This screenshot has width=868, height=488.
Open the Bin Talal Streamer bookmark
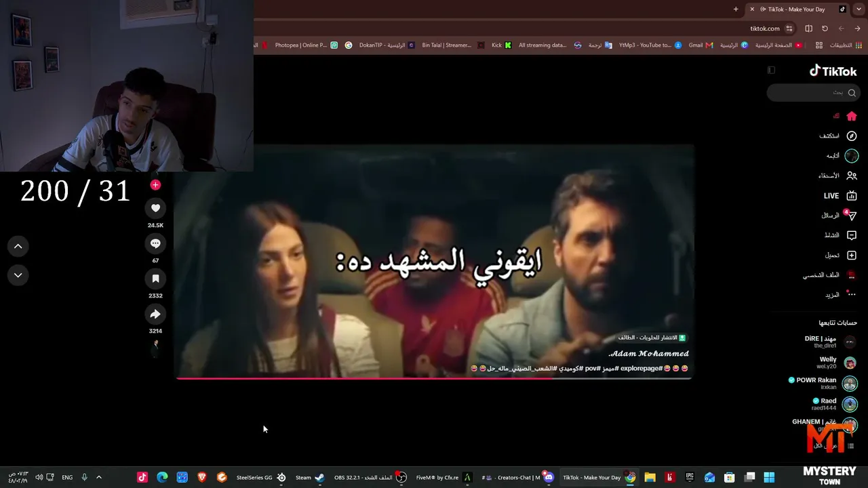coord(453,45)
